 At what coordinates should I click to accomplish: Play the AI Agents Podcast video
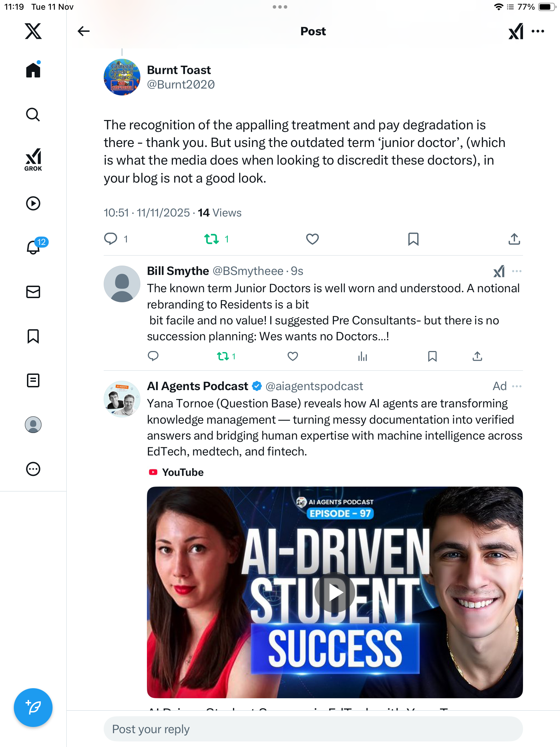point(335,592)
